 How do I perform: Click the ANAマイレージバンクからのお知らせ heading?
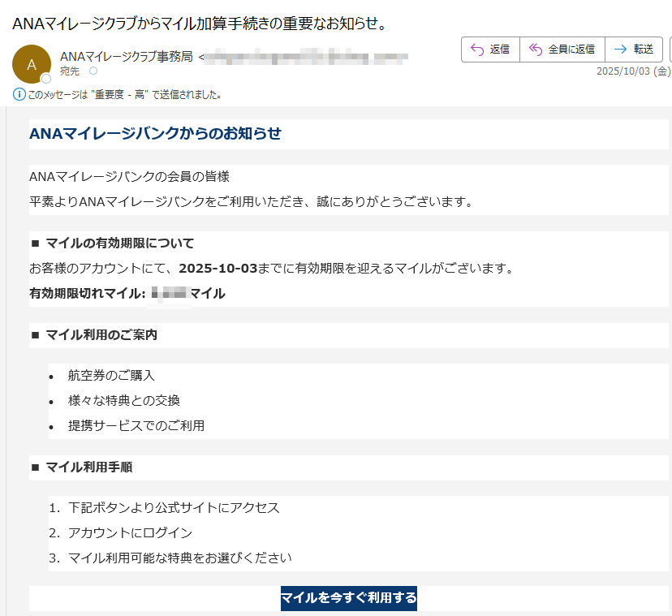click(155, 133)
